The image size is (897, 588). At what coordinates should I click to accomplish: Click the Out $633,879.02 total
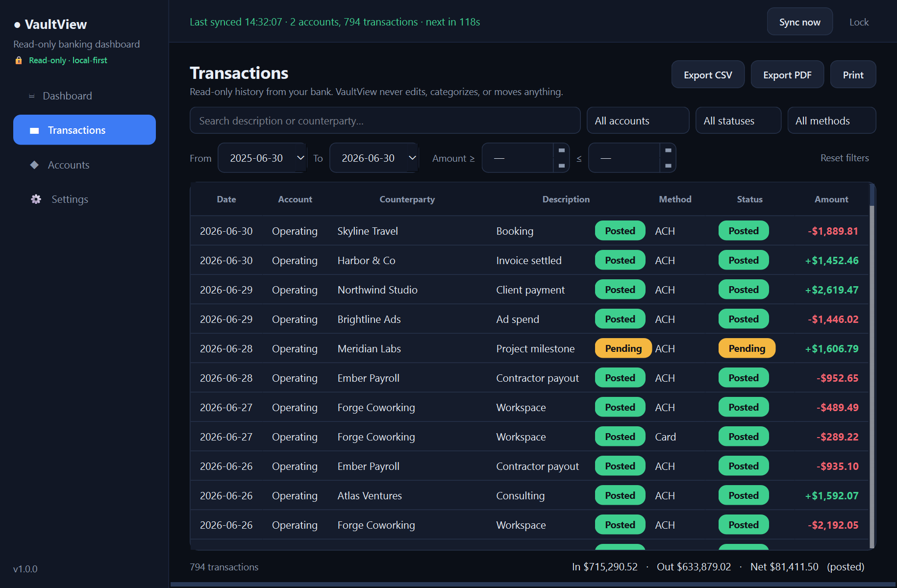pos(694,566)
